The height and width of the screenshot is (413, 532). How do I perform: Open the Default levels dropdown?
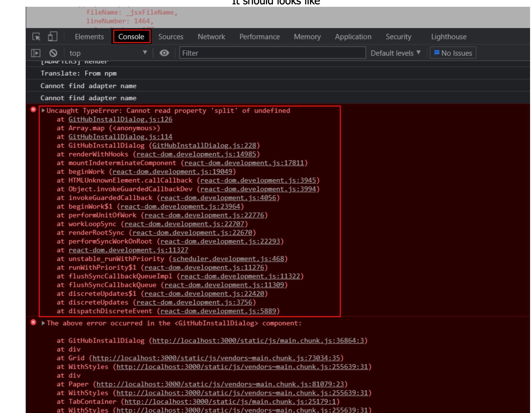pyautogui.click(x=395, y=53)
